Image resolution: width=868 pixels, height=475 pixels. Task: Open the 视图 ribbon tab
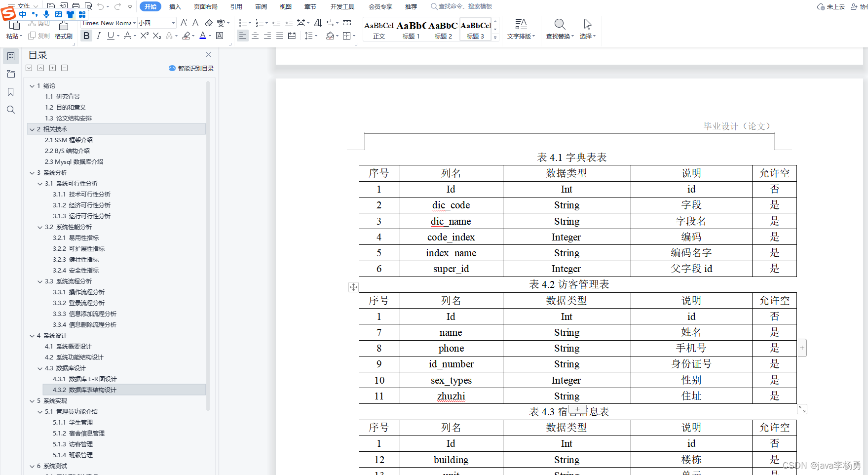coord(286,6)
